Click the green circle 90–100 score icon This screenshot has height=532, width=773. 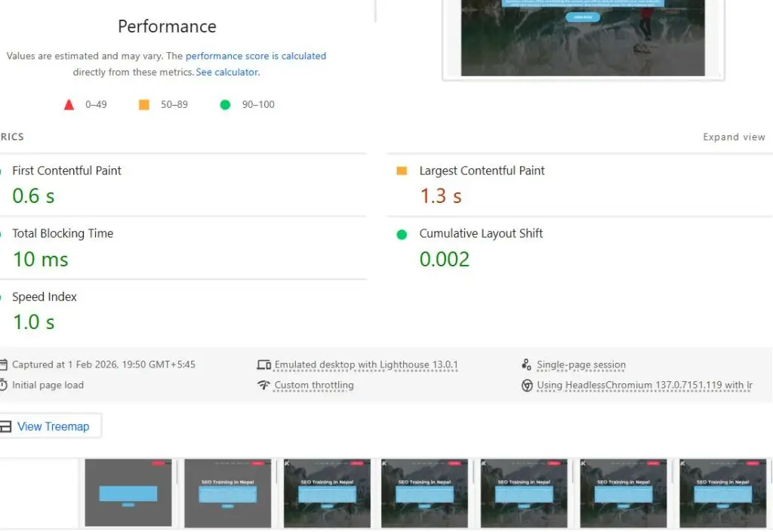224,104
